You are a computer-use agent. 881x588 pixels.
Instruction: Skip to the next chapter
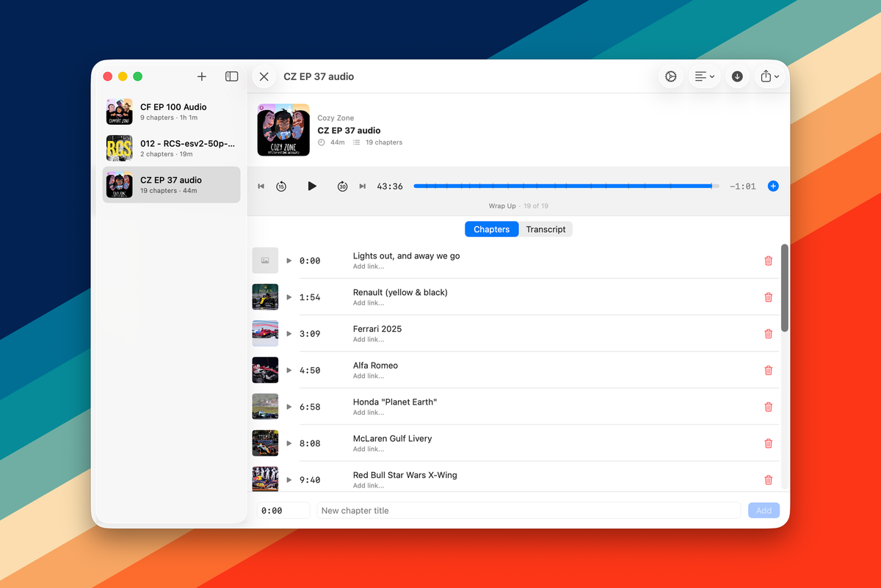[x=362, y=186]
